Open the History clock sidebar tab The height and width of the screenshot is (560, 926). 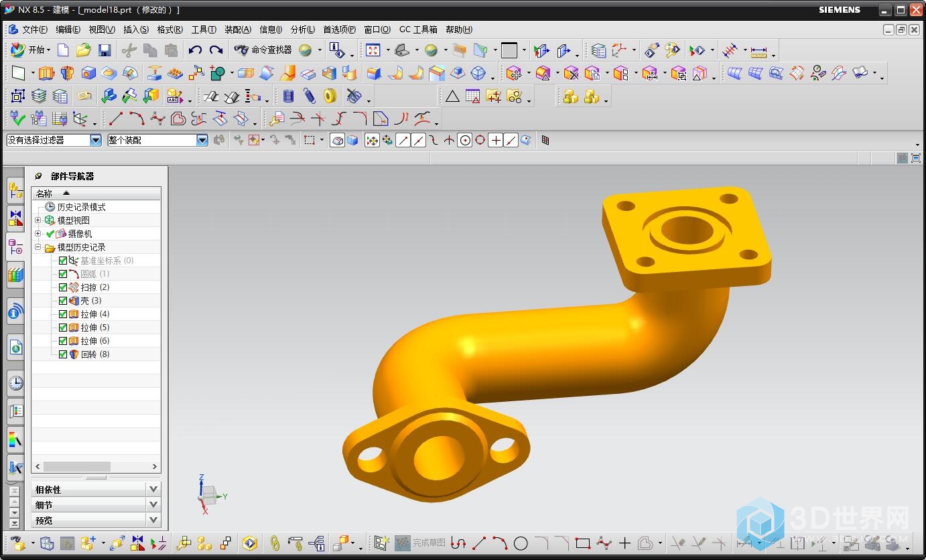tap(15, 383)
